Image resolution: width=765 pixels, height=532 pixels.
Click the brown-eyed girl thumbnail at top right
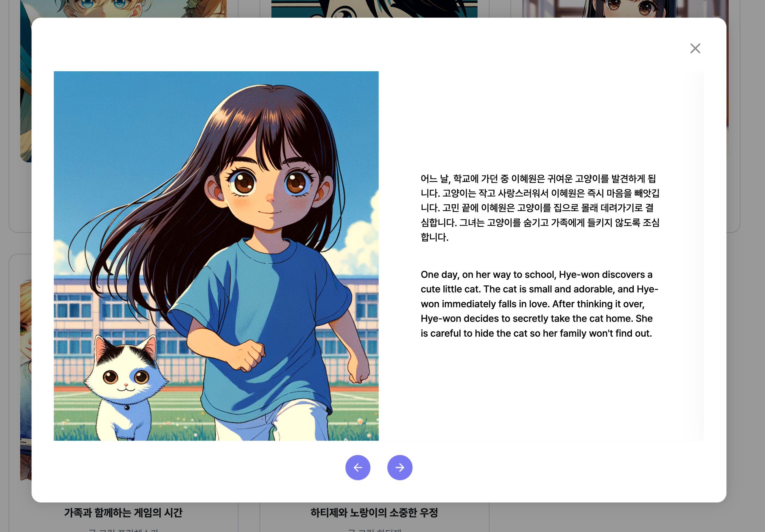point(625,8)
